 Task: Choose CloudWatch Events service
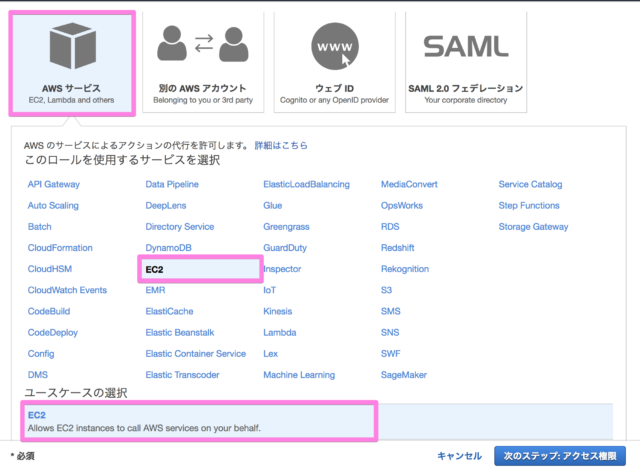click(x=67, y=290)
